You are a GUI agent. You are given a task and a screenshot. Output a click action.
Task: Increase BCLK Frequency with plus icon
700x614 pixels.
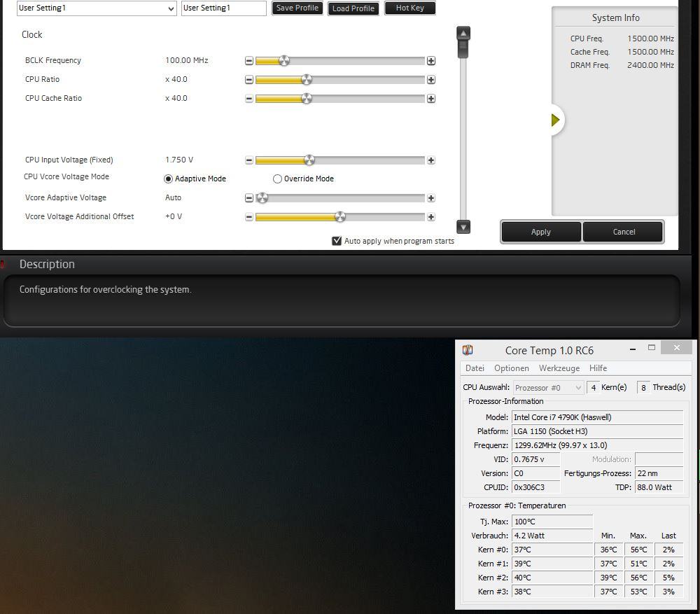pyautogui.click(x=430, y=61)
